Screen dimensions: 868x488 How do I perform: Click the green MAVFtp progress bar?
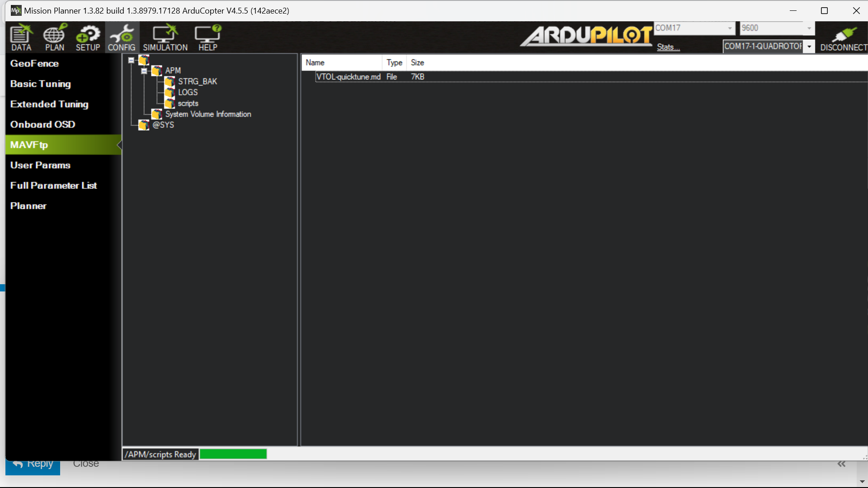(233, 454)
